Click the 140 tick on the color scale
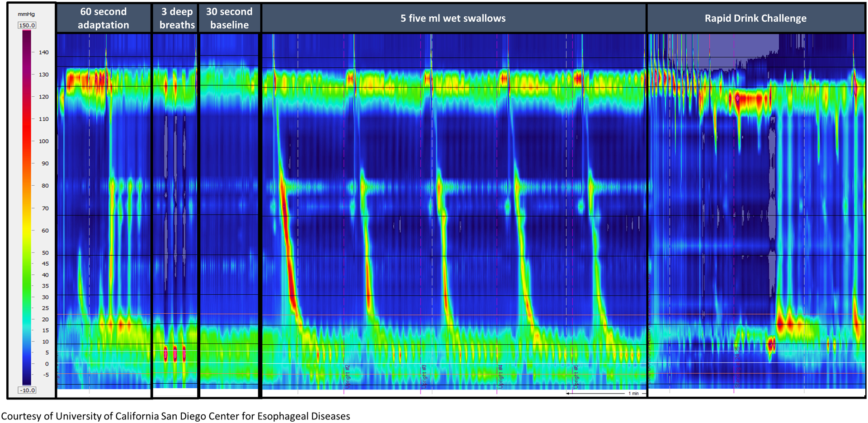This screenshot has width=868, height=423. (43, 52)
